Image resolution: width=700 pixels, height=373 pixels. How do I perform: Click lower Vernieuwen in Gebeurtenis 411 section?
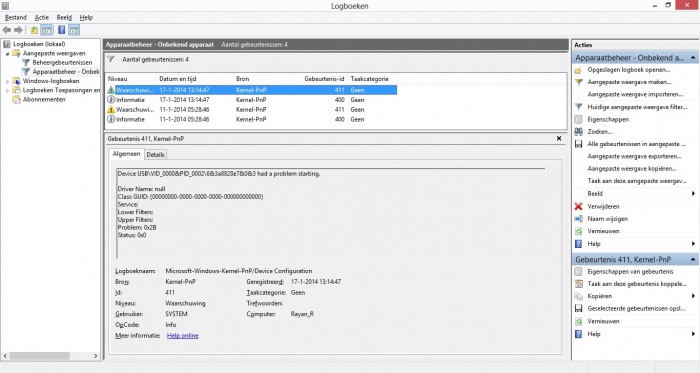[603, 321]
